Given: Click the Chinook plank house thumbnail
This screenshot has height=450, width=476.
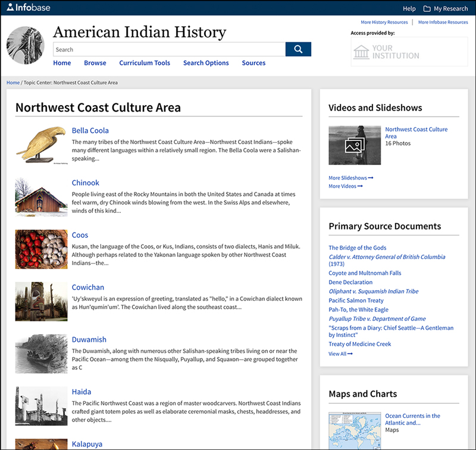Looking at the screenshot, I should click(x=41, y=197).
